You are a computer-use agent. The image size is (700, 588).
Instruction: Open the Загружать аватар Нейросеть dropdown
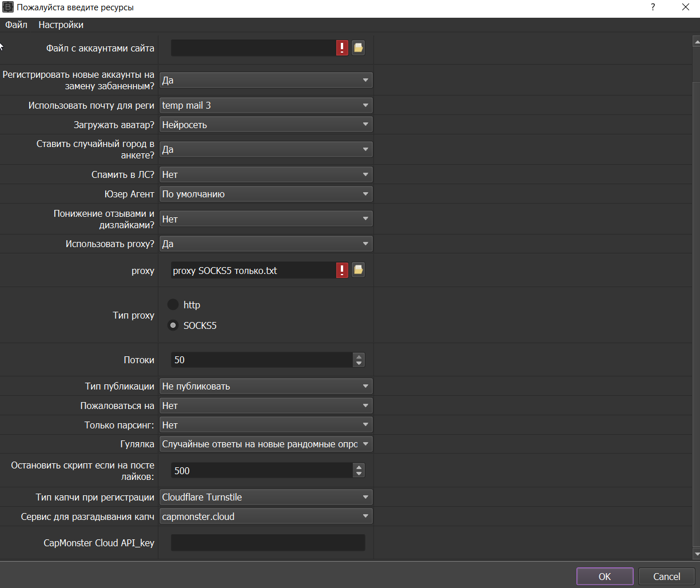click(266, 124)
